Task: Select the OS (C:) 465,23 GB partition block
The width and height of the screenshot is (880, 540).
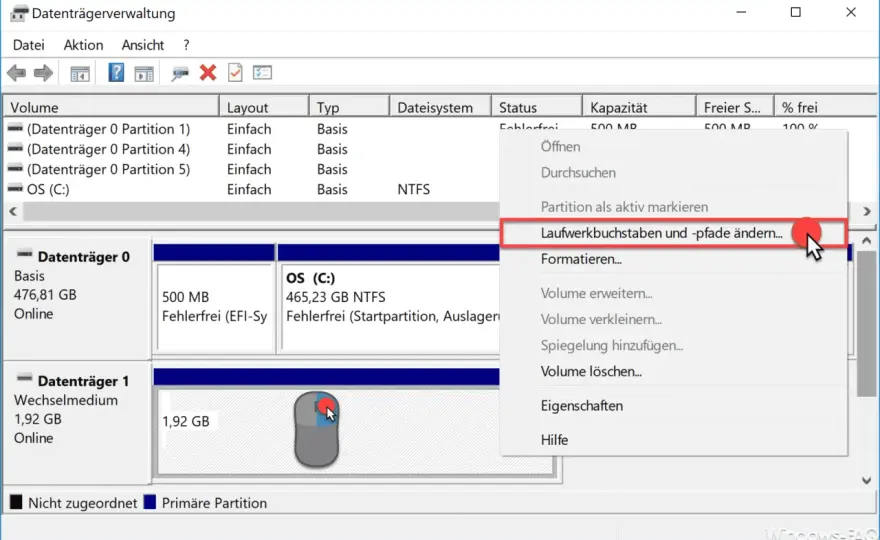Action: (x=390, y=306)
